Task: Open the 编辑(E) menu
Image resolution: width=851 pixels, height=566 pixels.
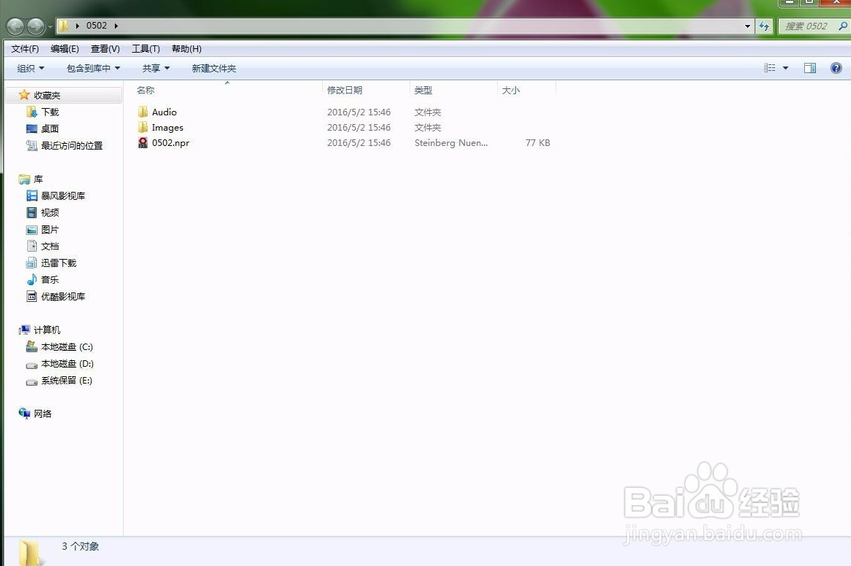Action: click(x=65, y=49)
